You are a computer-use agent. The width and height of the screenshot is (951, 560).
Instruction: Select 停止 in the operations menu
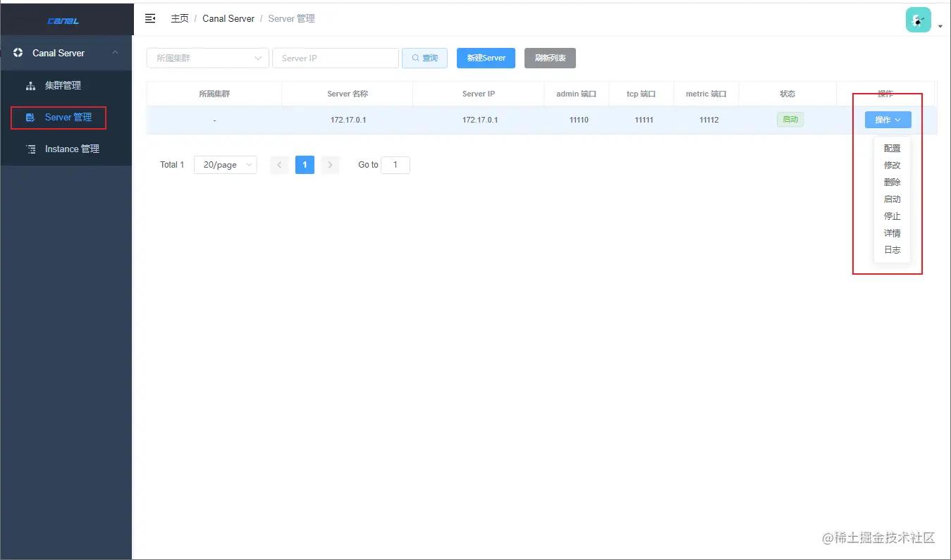point(892,216)
